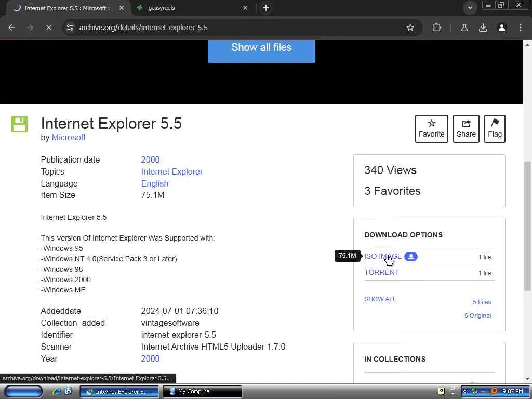Open a new tab with plus button

266,8
